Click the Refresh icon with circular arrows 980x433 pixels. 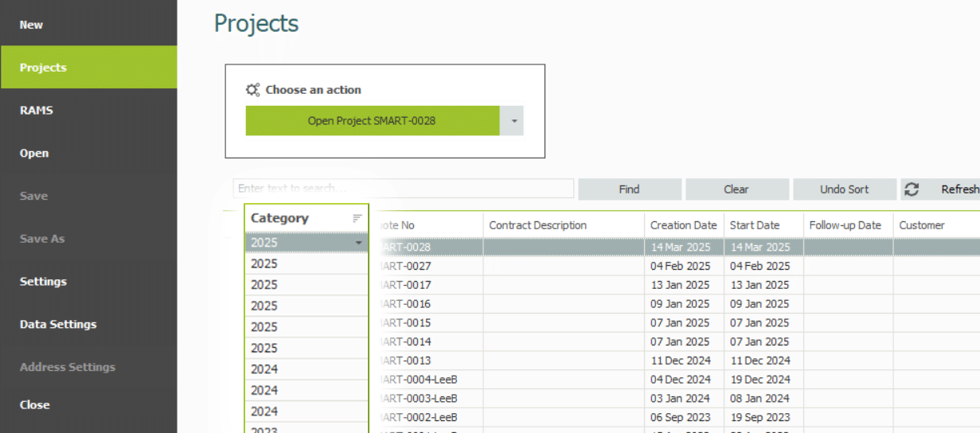(912, 189)
